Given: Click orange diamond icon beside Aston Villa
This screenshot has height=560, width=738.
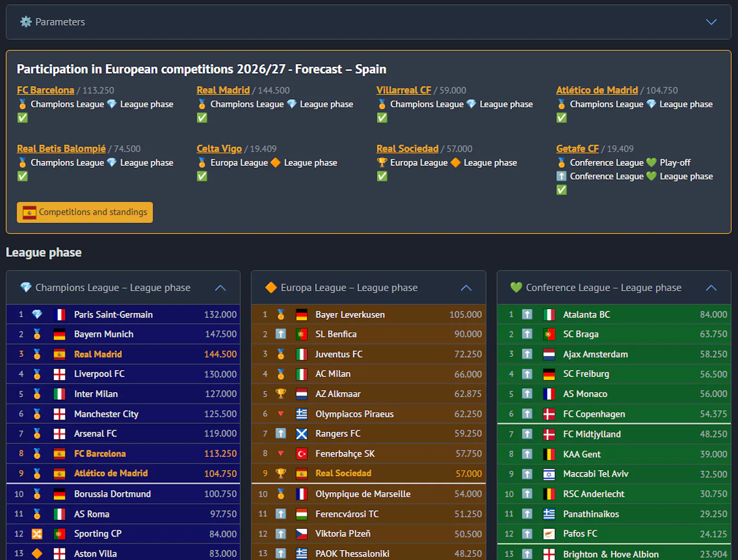Looking at the screenshot, I should 37,554.
